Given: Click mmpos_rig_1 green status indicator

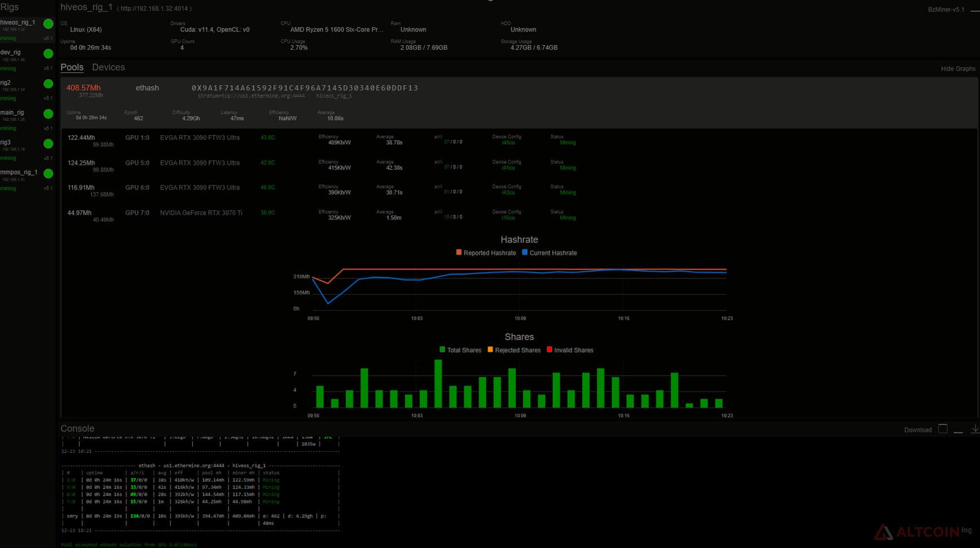Looking at the screenshot, I should (x=49, y=174).
